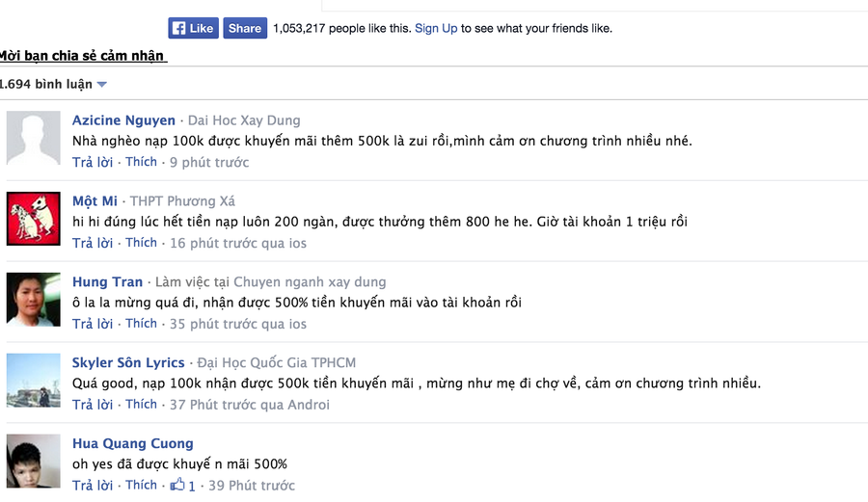868x502 pixels.
Task: Open Skyler Sôn Lyrics' profile name link
Action: tap(128, 363)
